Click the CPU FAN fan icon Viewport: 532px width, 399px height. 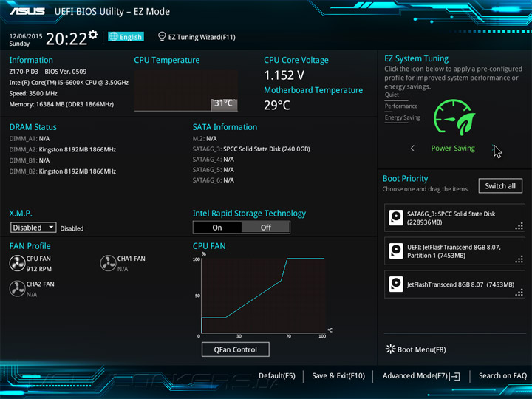(x=17, y=263)
